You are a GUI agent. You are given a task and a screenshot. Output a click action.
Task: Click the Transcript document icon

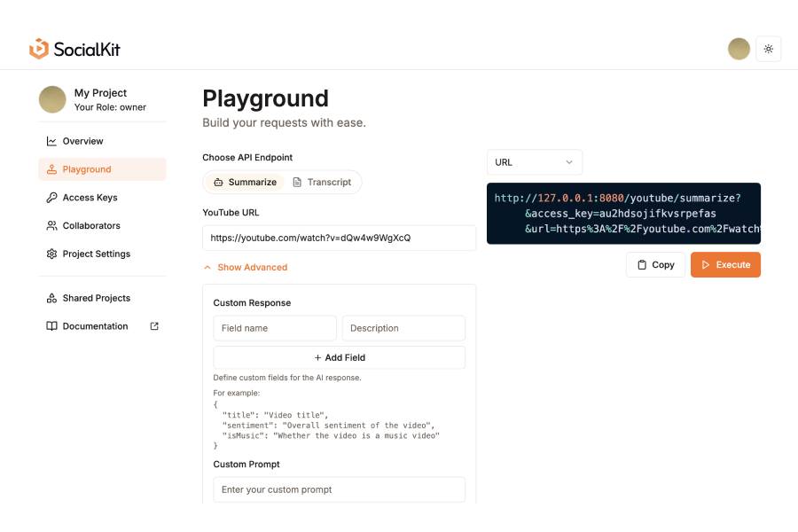pos(297,183)
